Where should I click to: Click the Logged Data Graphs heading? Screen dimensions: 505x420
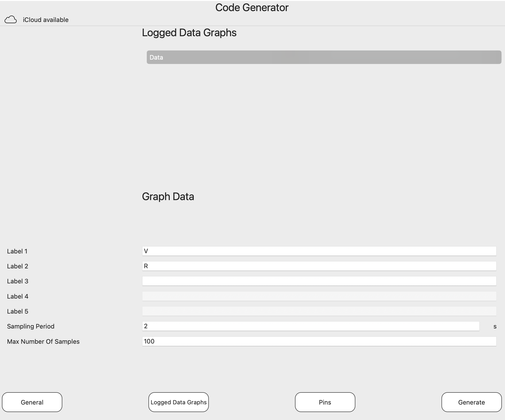pyautogui.click(x=189, y=32)
